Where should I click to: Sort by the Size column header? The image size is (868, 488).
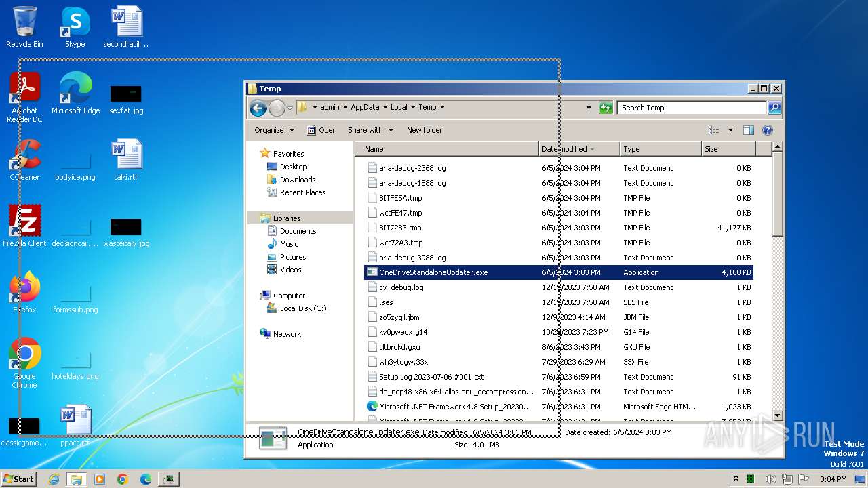[x=728, y=149]
